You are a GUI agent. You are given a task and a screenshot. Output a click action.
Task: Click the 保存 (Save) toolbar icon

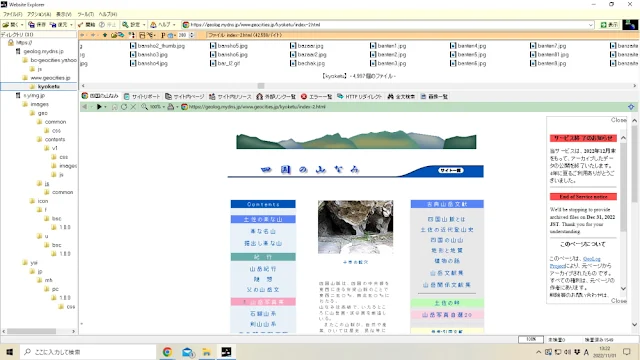32,25
